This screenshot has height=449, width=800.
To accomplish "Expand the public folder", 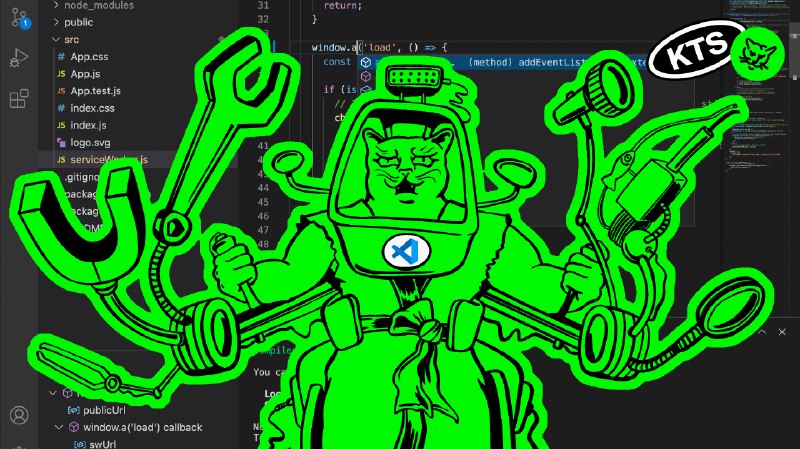I will (56, 22).
